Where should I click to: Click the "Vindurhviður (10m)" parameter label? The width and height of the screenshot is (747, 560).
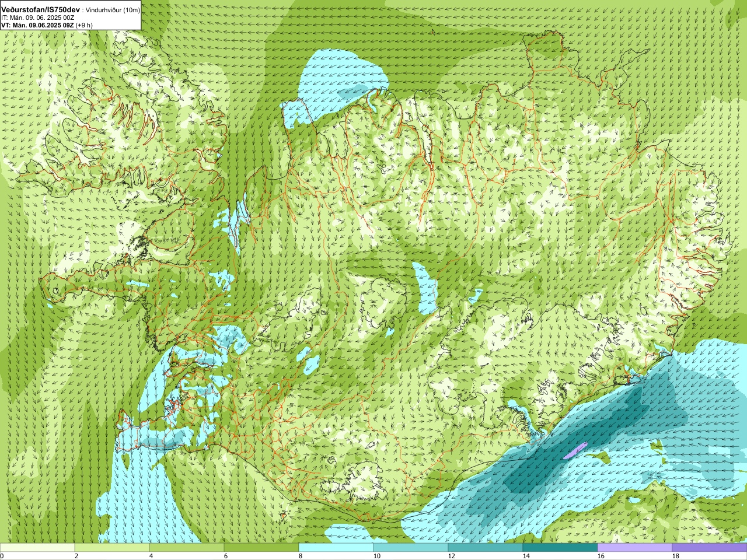(x=113, y=10)
